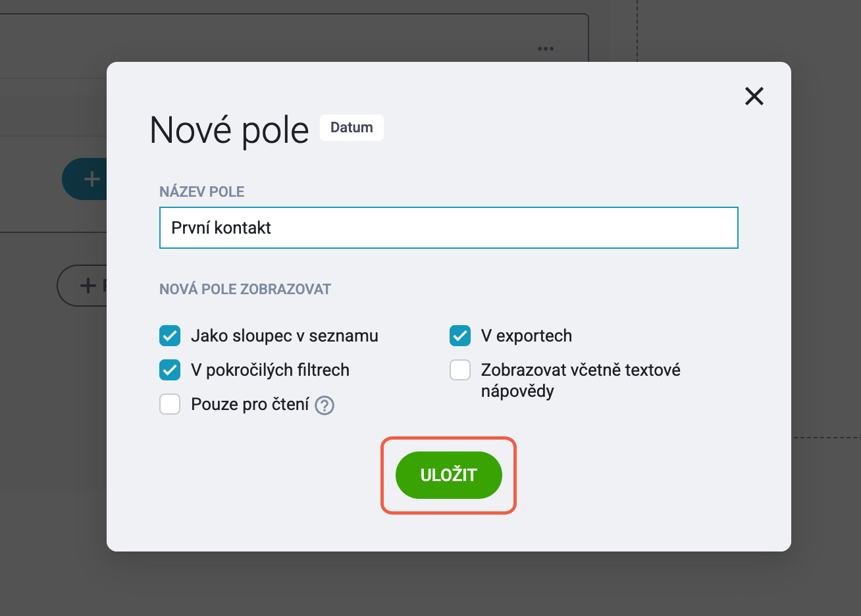The width and height of the screenshot is (861, 616).
Task: Click the outlined plus button in the background
Action: (82, 286)
